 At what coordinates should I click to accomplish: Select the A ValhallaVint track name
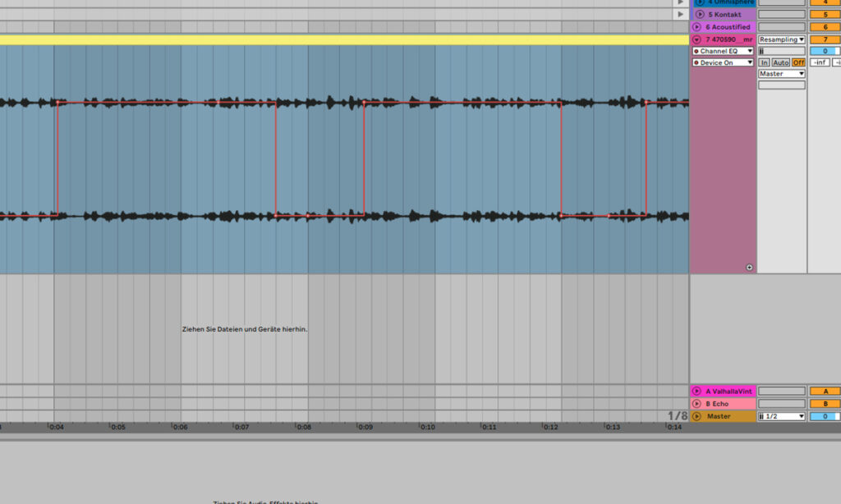(728, 392)
